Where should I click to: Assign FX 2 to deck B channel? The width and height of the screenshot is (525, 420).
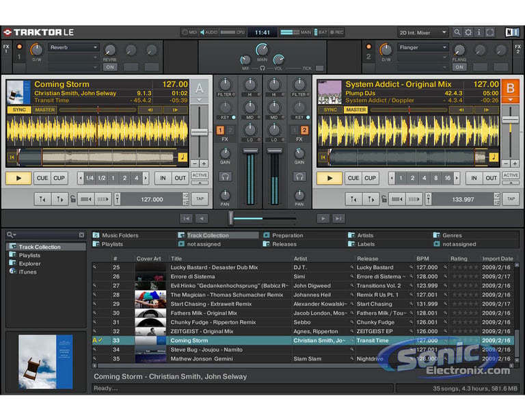pyautogui.click(x=304, y=130)
